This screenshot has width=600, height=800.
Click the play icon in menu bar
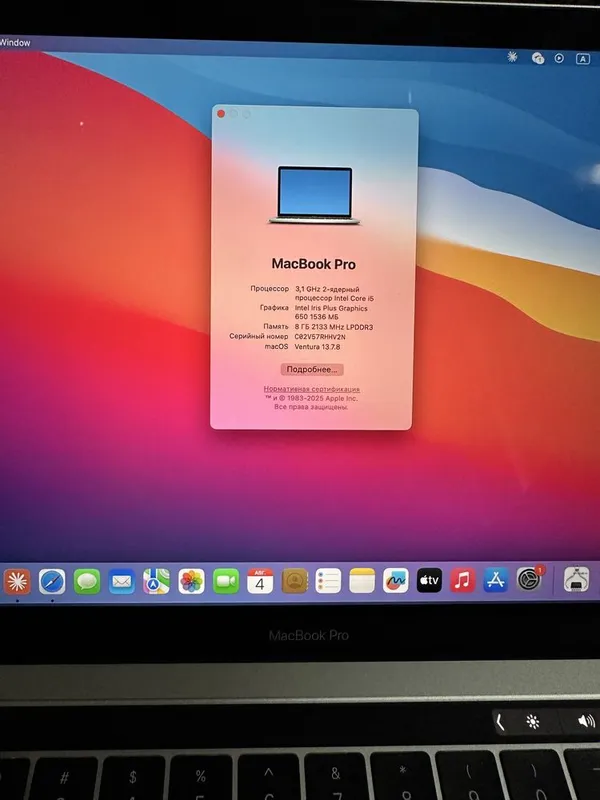point(559,59)
